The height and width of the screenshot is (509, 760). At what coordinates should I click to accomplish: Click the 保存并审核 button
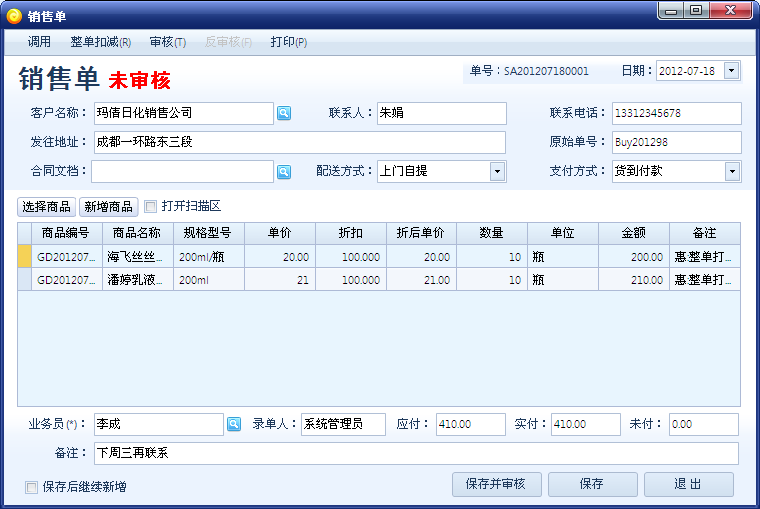click(497, 484)
